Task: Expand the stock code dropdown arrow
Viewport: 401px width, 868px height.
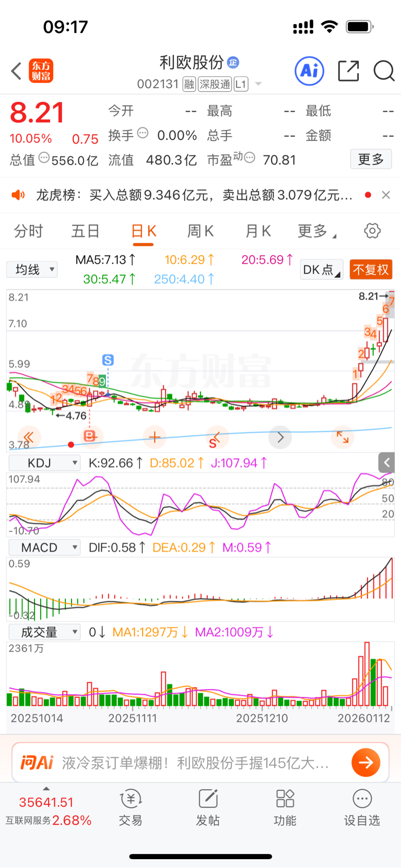Action: tap(258, 84)
